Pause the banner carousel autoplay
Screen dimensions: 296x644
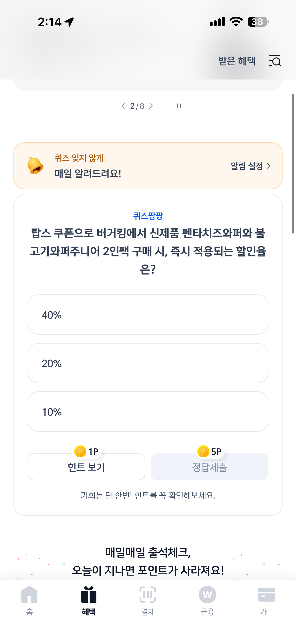click(x=179, y=106)
